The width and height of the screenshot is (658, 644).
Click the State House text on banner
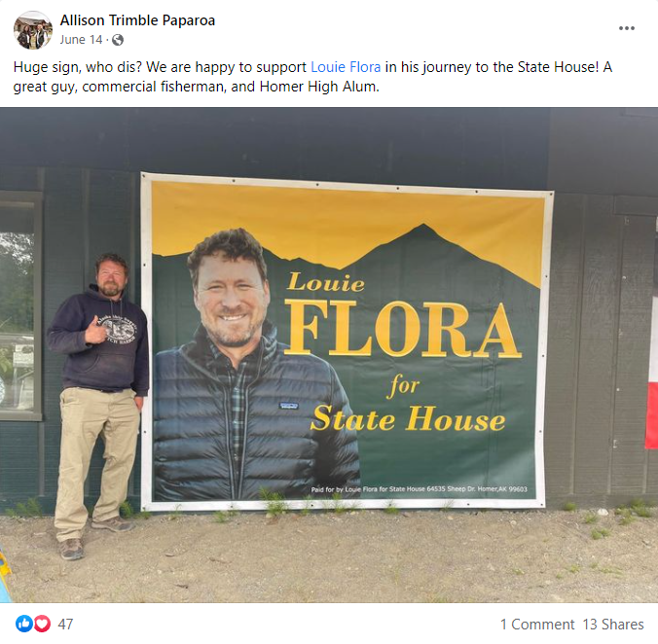(408, 418)
